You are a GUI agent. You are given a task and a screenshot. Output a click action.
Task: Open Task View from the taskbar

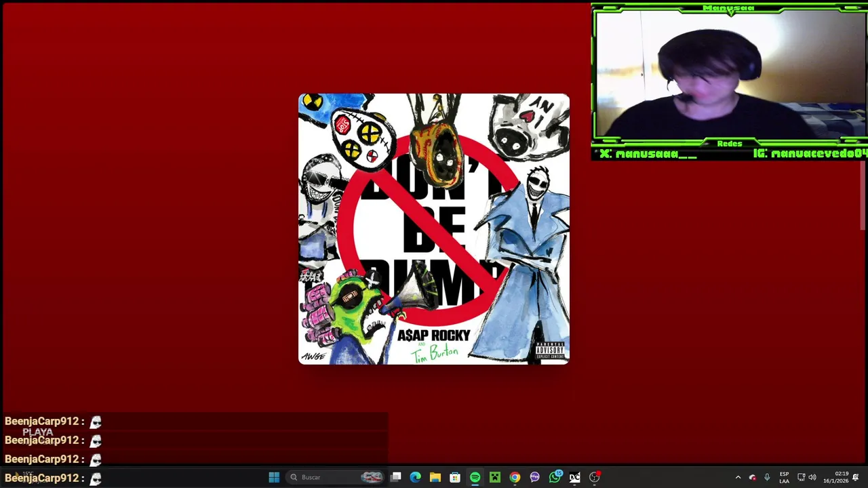pyautogui.click(x=396, y=477)
